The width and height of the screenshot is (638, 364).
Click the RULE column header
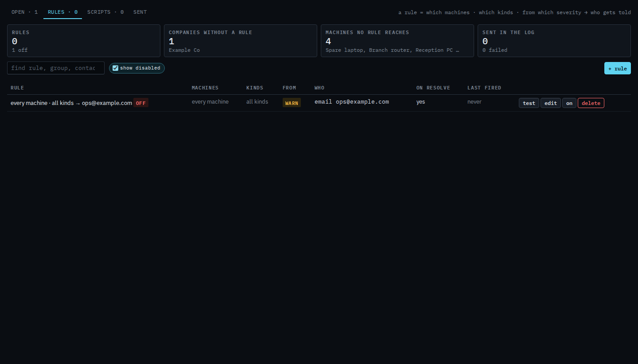point(17,88)
